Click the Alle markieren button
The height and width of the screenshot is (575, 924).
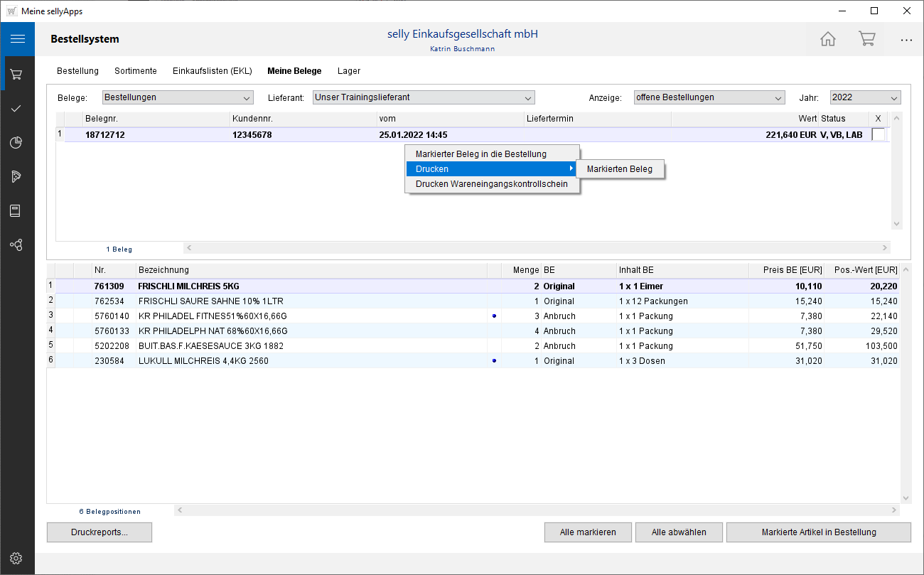coord(587,532)
